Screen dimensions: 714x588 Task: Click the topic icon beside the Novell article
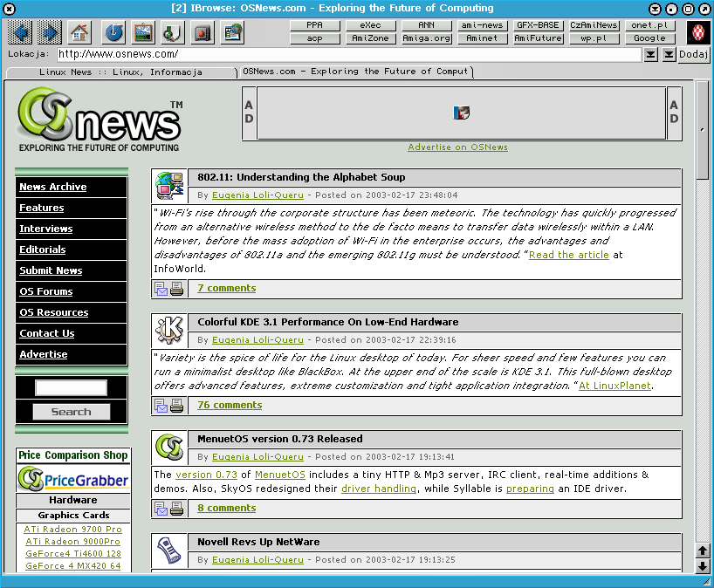[x=169, y=550]
